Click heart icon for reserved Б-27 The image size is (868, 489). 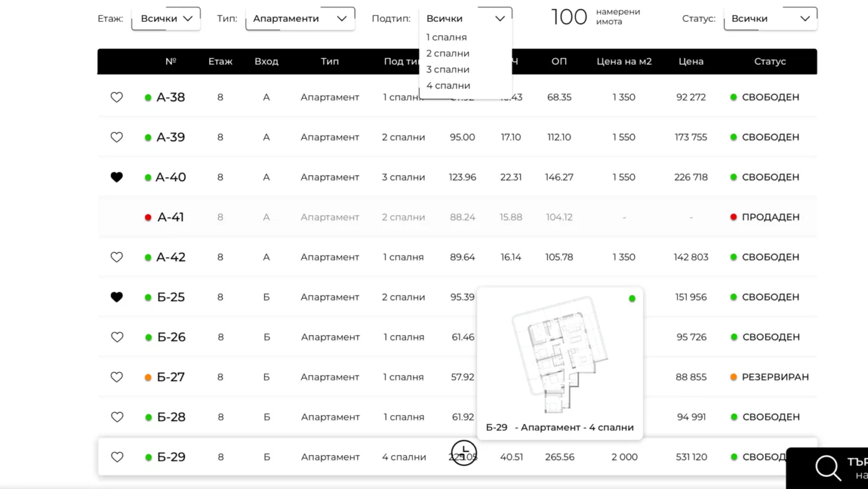117,377
